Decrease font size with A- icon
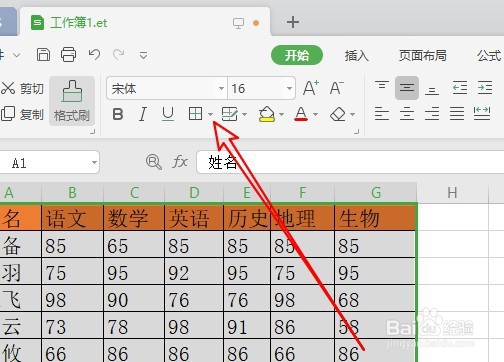Image resolution: width=504 pixels, height=362 pixels. (337, 88)
